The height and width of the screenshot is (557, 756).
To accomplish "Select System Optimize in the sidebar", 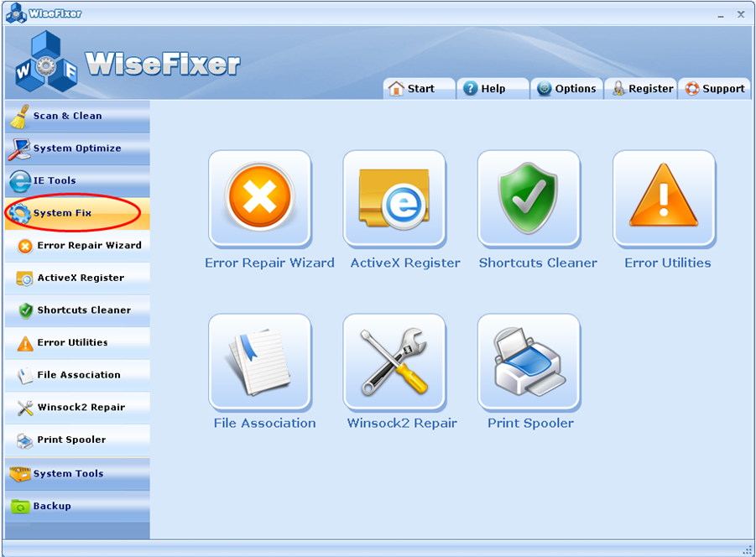I will 78,148.
